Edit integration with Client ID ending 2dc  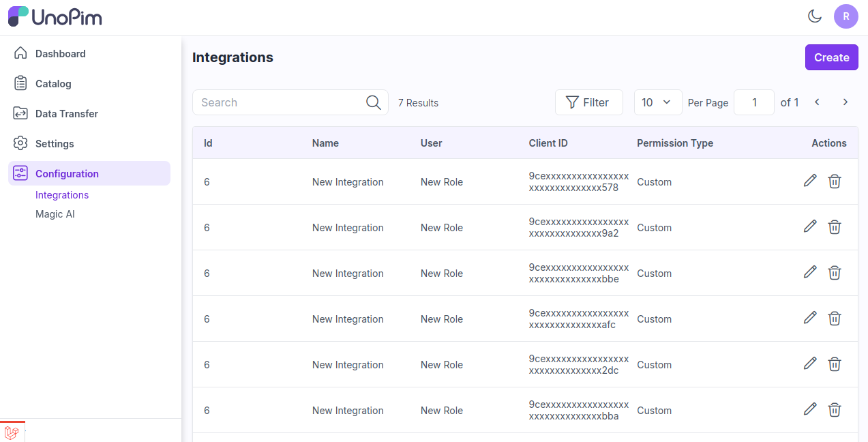(x=810, y=364)
